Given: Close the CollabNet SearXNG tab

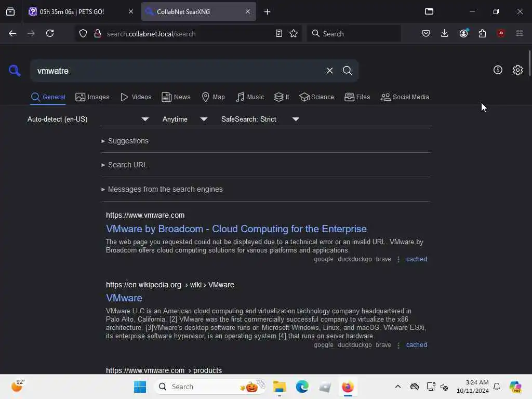Looking at the screenshot, I should [x=248, y=11].
